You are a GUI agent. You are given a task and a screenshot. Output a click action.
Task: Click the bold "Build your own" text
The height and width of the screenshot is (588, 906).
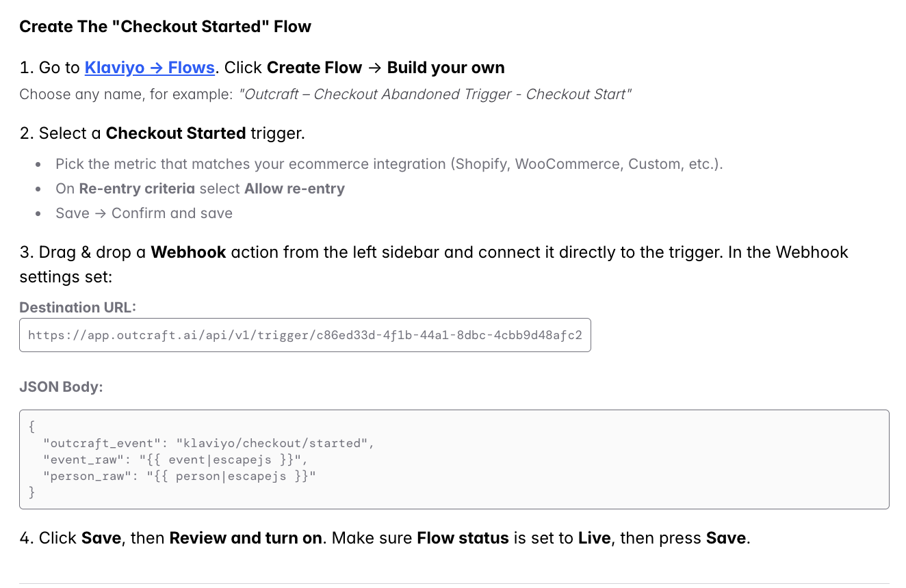click(446, 68)
